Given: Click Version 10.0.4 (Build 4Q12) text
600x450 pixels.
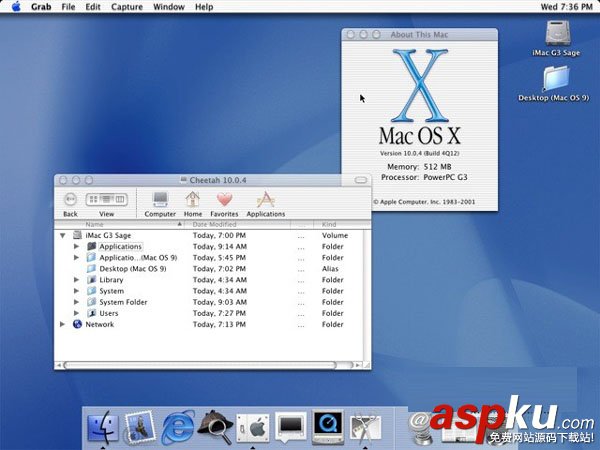Looking at the screenshot, I should 419,153.
